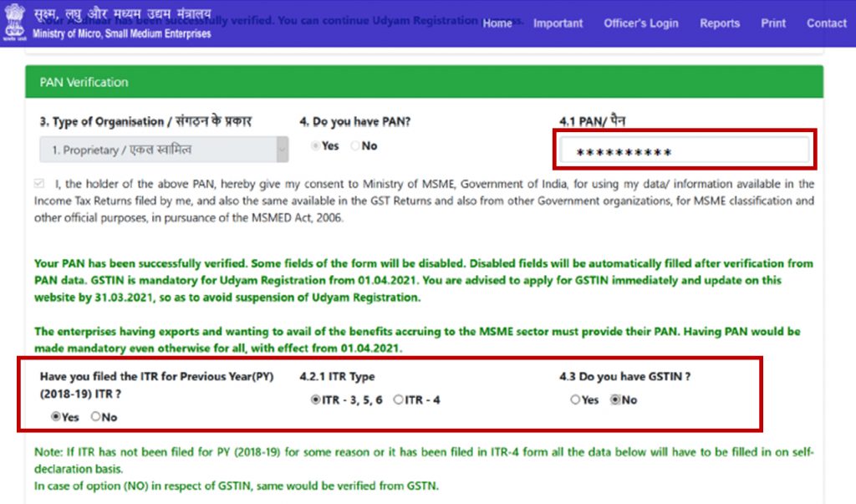Choose the ITR - 4 option
Image resolution: width=856 pixels, height=504 pixels.
(x=398, y=400)
